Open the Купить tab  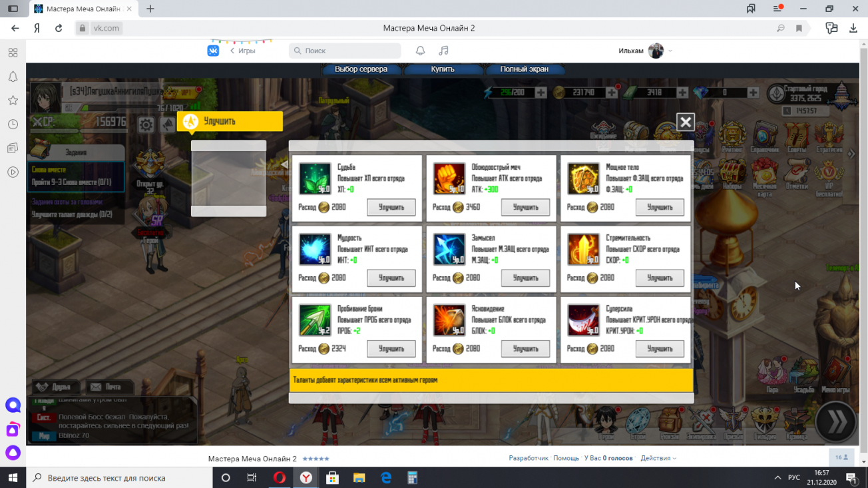click(x=443, y=69)
